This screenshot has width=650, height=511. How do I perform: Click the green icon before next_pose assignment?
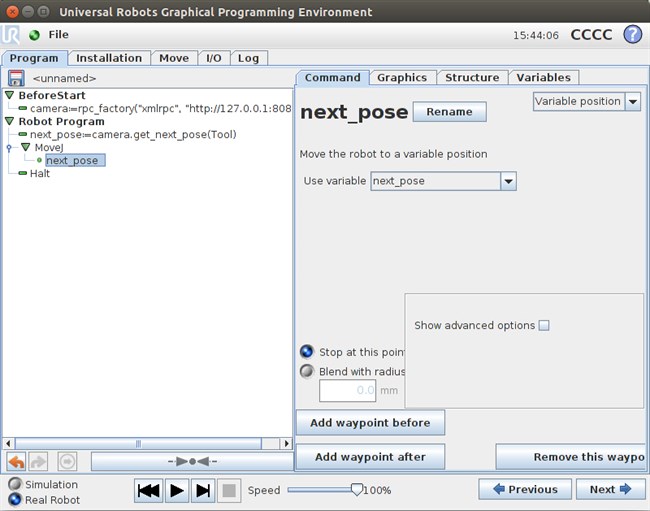23,134
